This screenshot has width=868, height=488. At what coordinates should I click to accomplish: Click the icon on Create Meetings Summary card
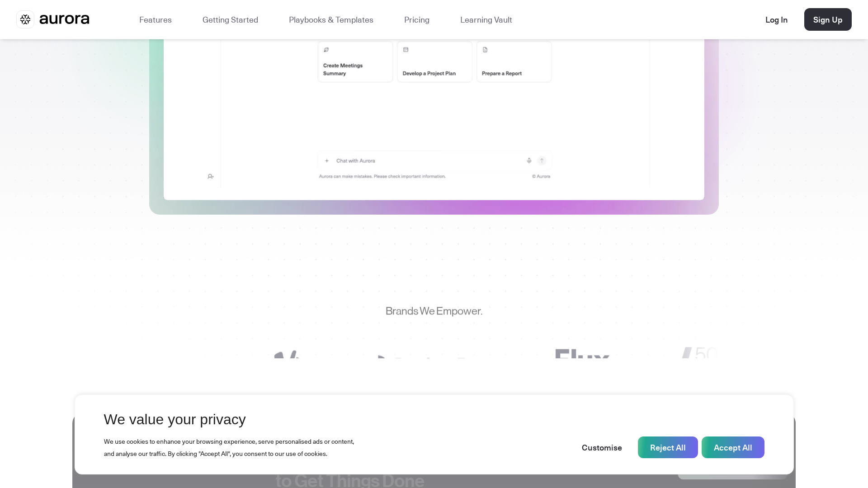tap(326, 50)
